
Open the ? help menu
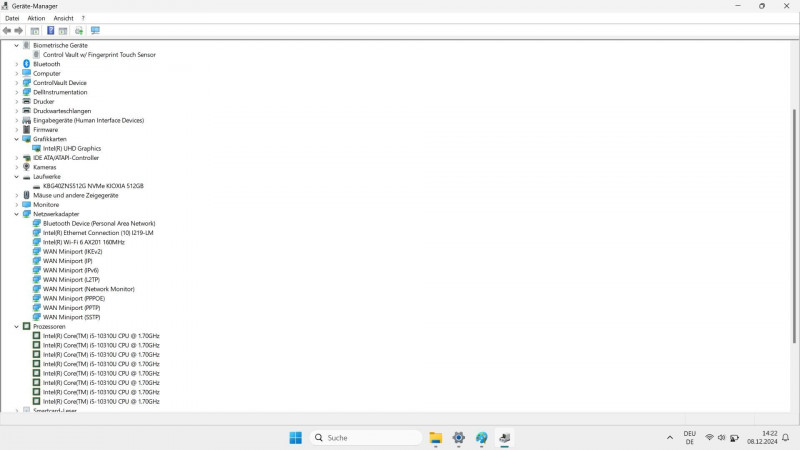point(83,18)
